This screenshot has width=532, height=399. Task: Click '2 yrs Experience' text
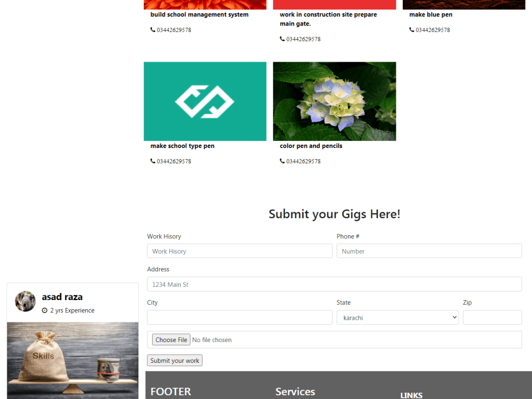tap(72, 311)
